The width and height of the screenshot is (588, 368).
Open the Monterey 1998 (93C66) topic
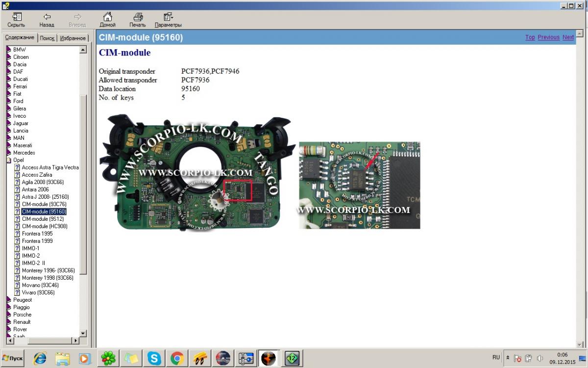click(48, 278)
